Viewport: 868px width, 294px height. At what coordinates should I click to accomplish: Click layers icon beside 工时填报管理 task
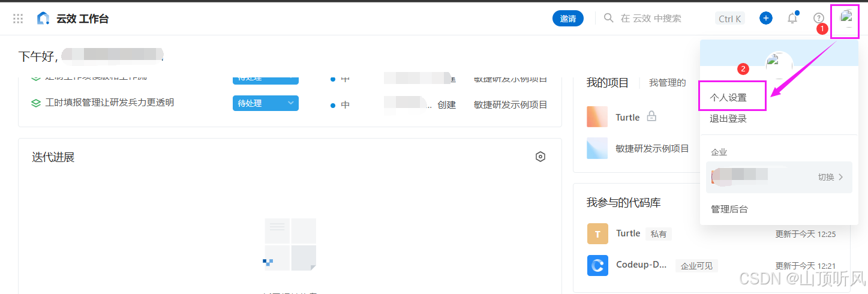point(36,103)
